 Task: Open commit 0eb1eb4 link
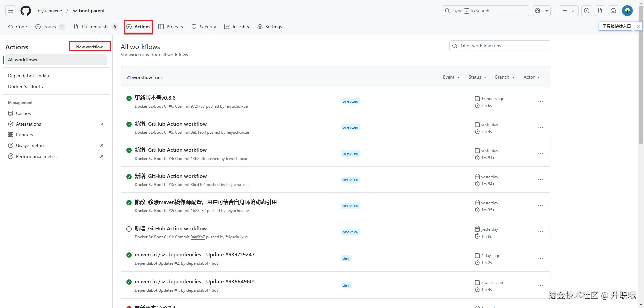[198, 132]
